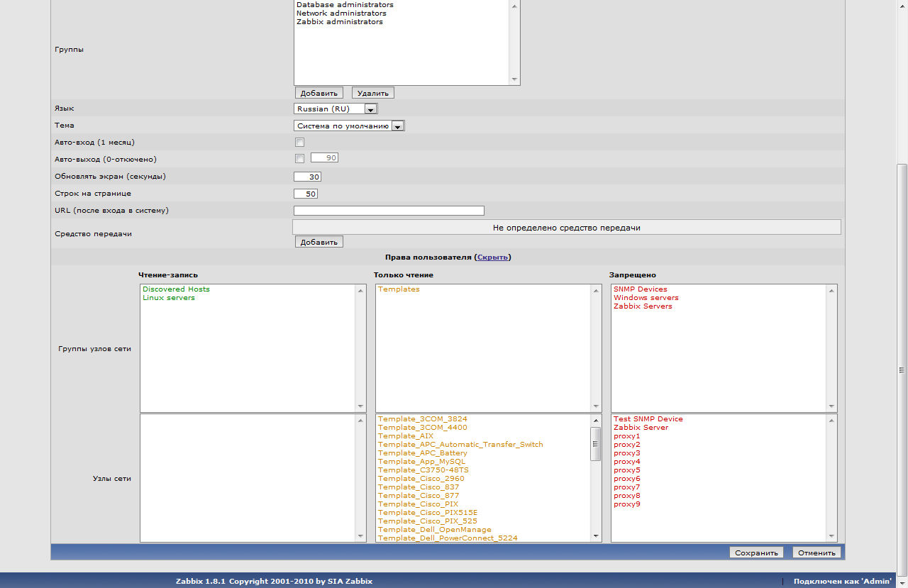Select proxy7 in the denied hosts list
Viewport: 908px width, 588px height.
point(627,487)
